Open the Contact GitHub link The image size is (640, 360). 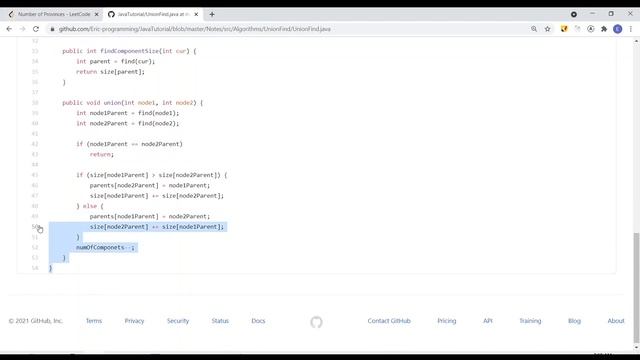coord(389,321)
